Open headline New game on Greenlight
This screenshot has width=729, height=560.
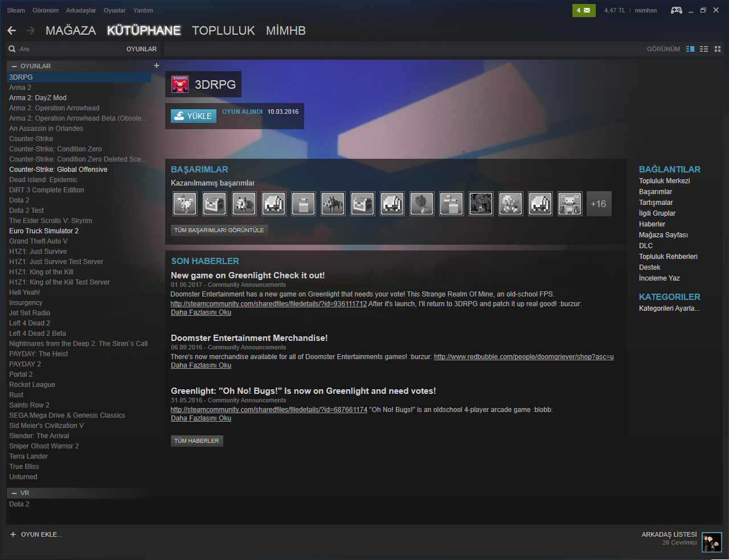pos(248,275)
